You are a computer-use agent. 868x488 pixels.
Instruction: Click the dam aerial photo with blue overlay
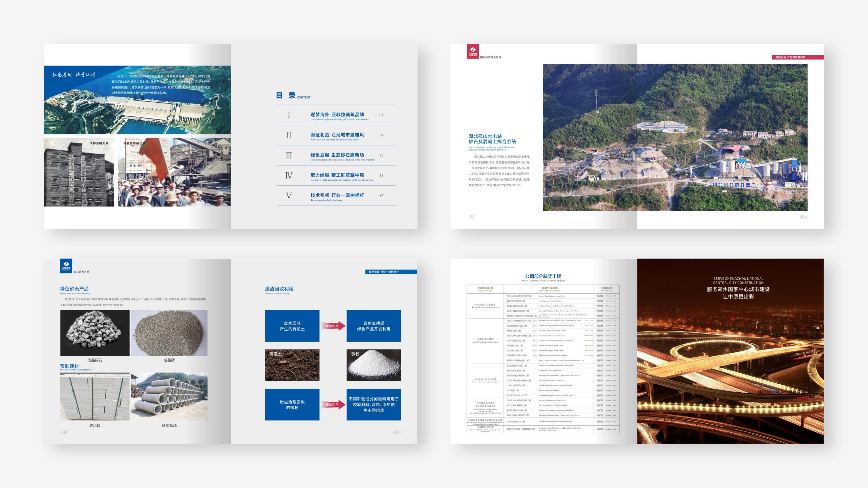[x=137, y=100]
